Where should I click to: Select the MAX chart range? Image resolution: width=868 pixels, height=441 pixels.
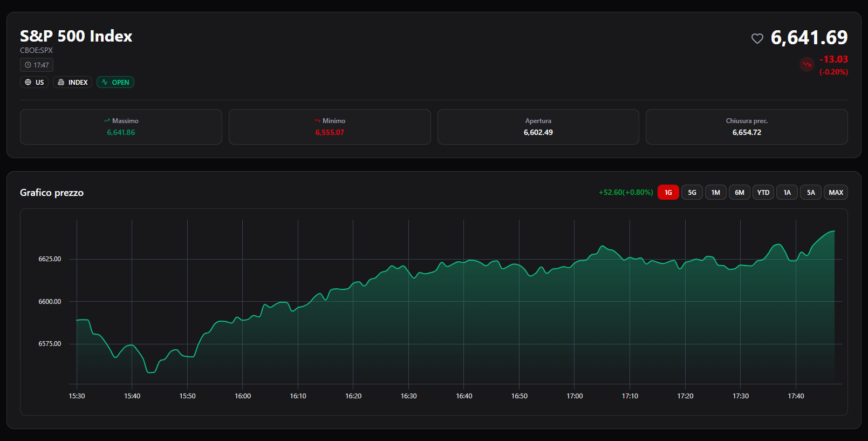pyautogui.click(x=836, y=193)
